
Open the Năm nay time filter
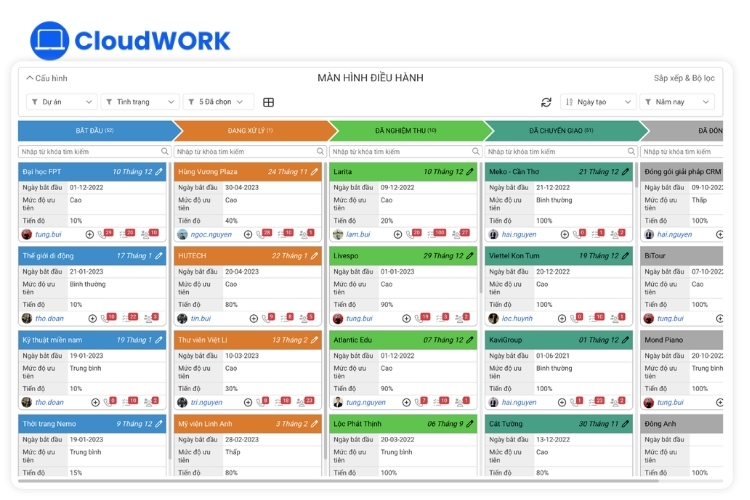pos(677,102)
